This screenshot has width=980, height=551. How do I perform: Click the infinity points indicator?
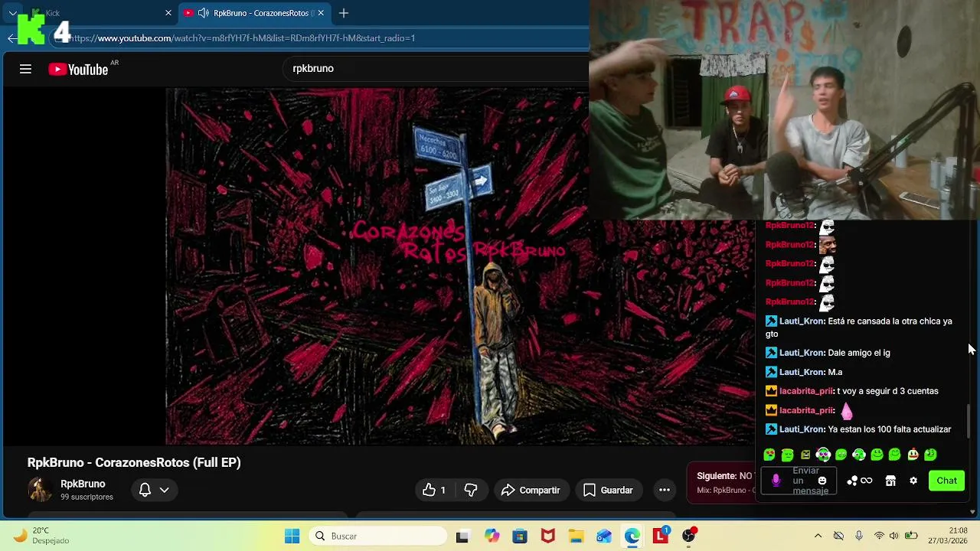point(867,481)
